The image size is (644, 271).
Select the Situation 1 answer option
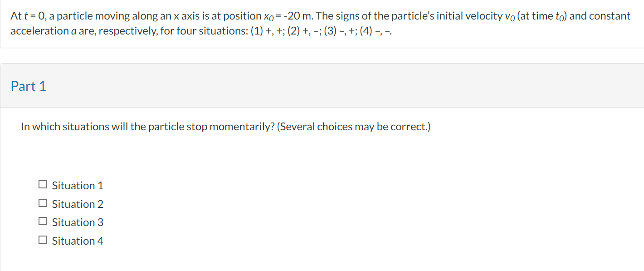pyautogui.click(x=43, y=184)
